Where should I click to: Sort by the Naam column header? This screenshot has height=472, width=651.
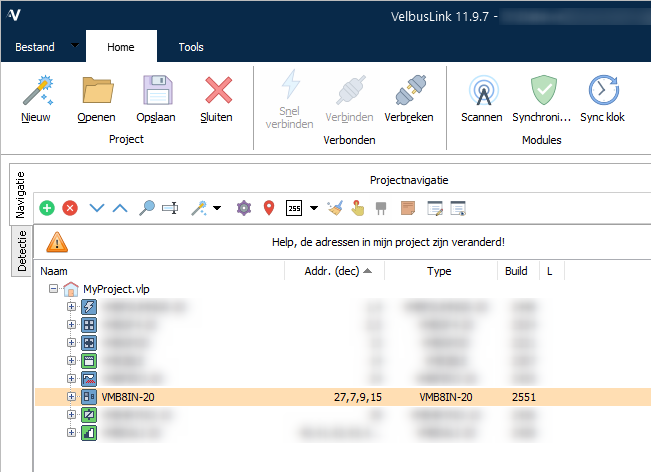pos(160,271)
